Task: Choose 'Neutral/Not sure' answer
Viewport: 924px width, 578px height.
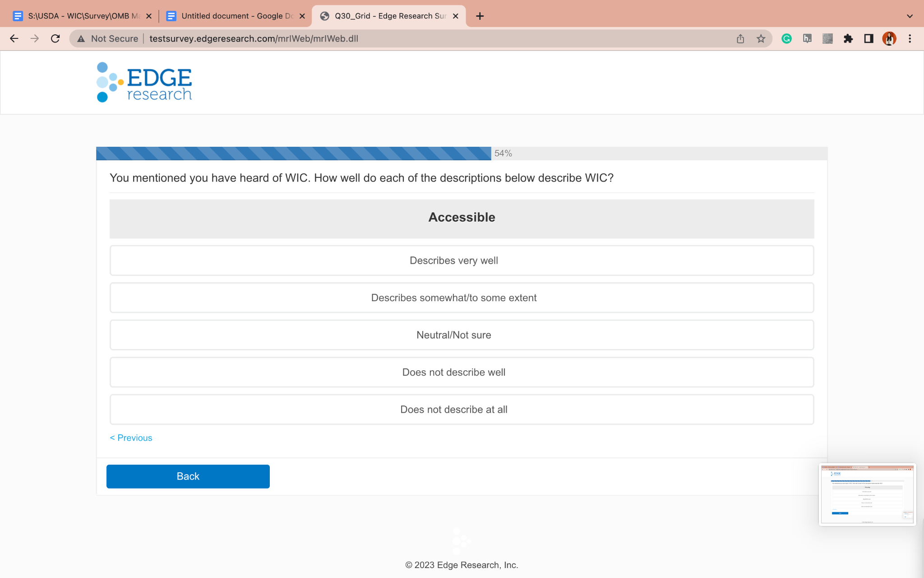Action: [462, 335]
